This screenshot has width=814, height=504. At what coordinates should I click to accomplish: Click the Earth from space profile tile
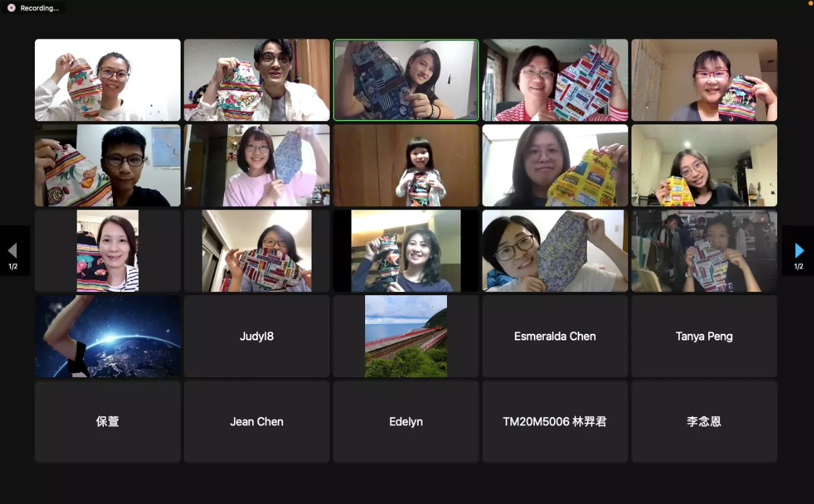click(108, 336)
